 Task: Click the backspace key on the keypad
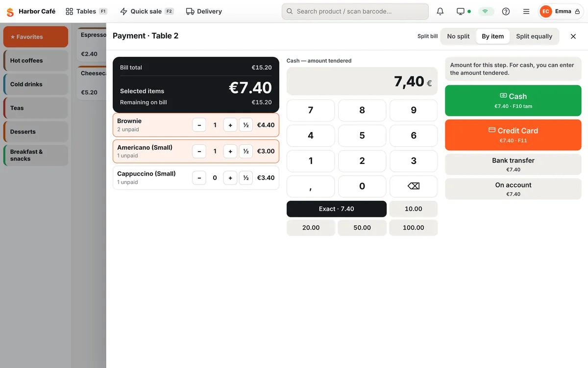[414, 186]
